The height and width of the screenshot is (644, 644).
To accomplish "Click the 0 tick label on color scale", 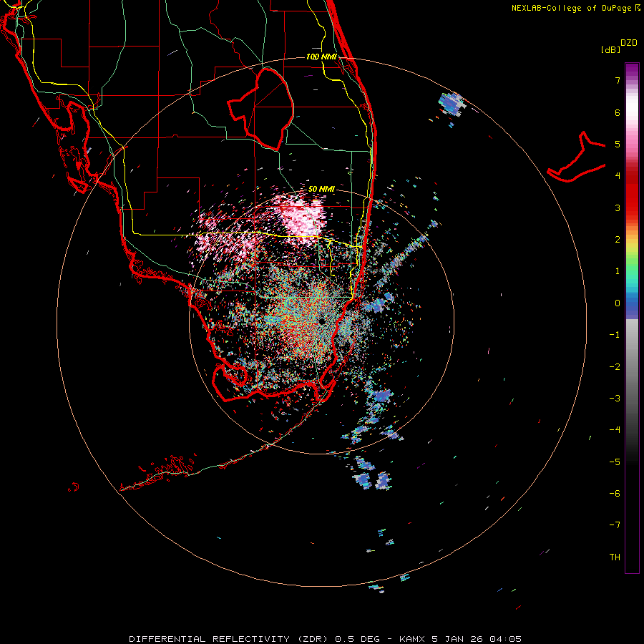I will point(618,303).
